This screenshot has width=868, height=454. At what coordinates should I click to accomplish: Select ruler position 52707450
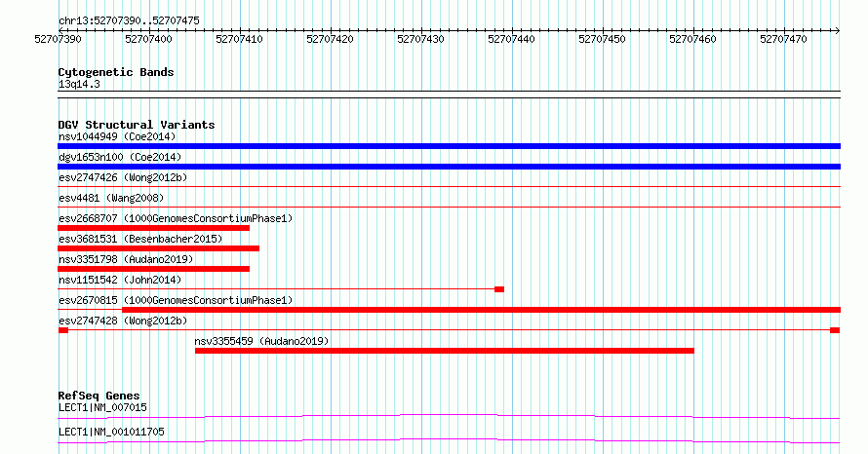(x=602, y=39)
